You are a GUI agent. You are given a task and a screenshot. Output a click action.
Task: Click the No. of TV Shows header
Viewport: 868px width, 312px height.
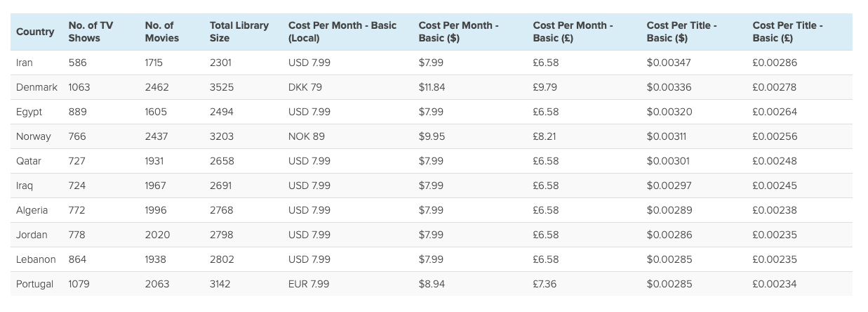coord(91,32)
